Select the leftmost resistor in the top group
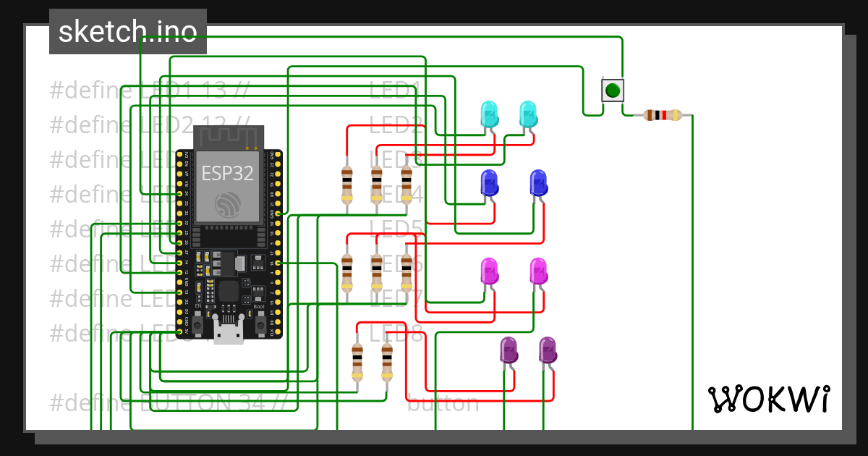Image resolution: width=868 pixels, height=456 pixels. coord(346,185)
